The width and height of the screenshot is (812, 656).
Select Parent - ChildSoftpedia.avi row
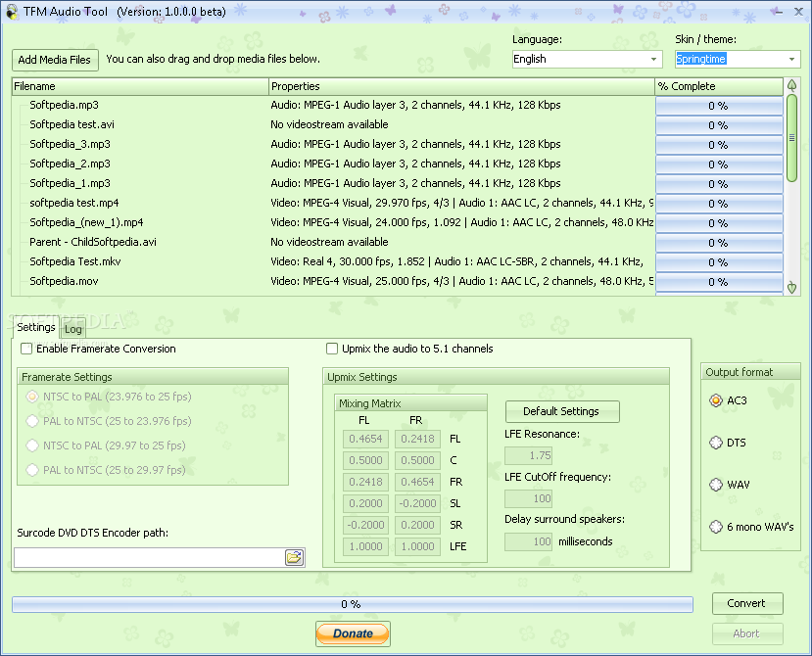[x=93, y=242]
